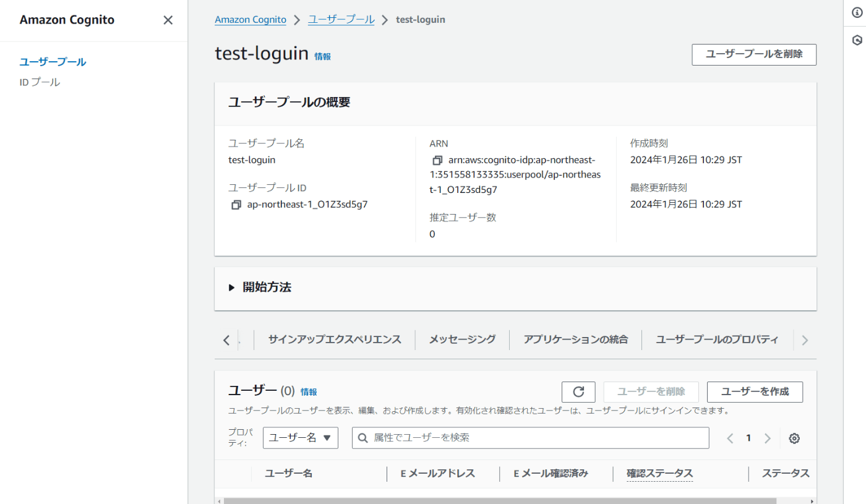
Task: Click the ap-northeast-1_O1Z3sd5g7 pool ID text
Action: (x=307, y=205)
